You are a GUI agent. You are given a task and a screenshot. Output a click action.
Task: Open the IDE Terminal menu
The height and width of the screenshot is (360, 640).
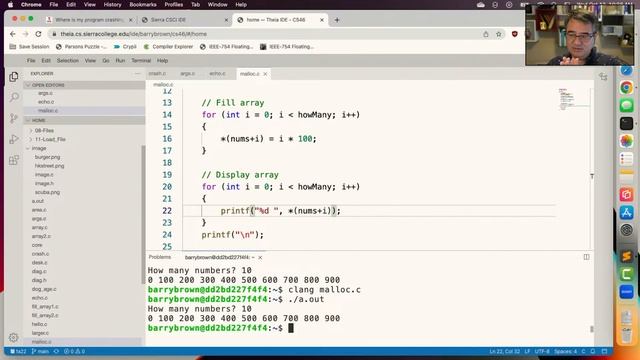[x=141, y=60]
